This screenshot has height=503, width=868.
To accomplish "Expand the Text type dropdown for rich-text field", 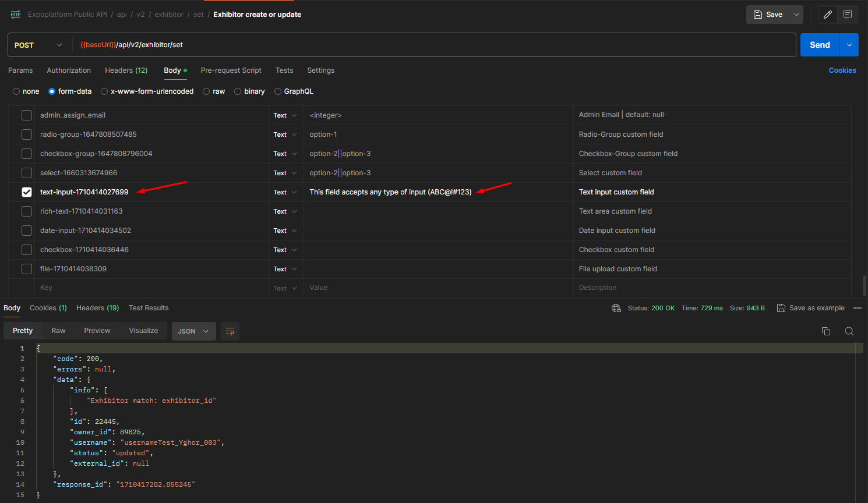I will click(x=285, y=211).
